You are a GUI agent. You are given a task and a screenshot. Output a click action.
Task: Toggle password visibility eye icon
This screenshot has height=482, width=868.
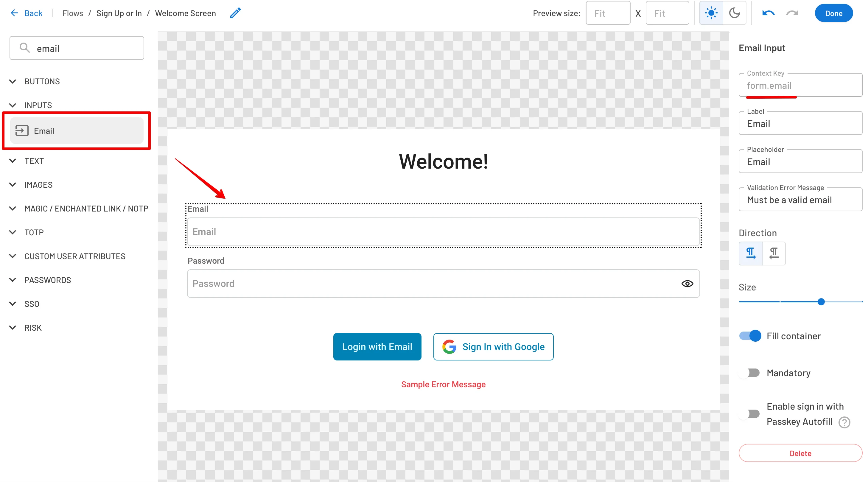click(x=687, y=284)
